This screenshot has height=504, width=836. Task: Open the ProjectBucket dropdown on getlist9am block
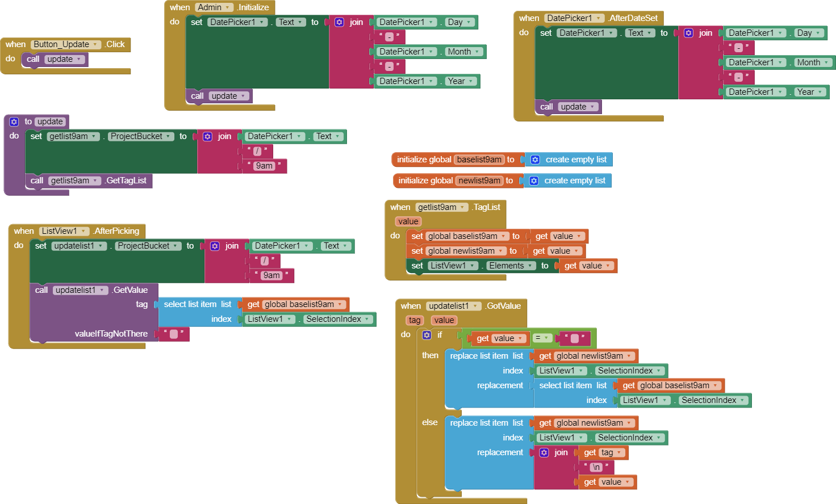166,136
